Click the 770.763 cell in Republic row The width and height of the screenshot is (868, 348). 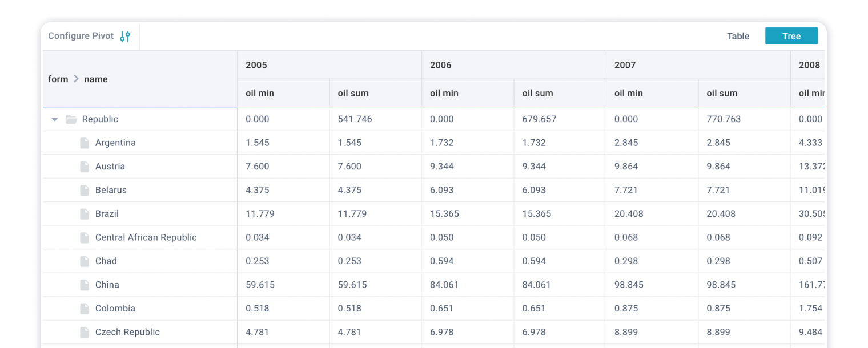pyautogui.click(x=745, y=119)
